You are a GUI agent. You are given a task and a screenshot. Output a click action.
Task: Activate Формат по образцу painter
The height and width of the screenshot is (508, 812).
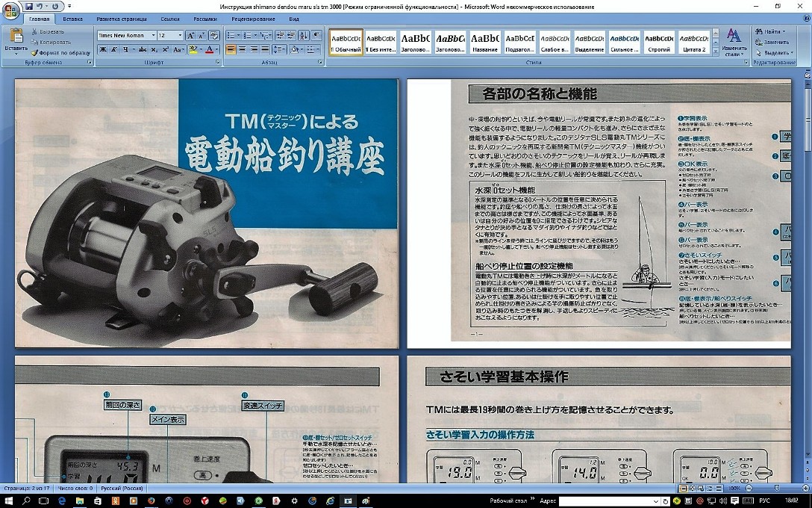tap(60, 52)
